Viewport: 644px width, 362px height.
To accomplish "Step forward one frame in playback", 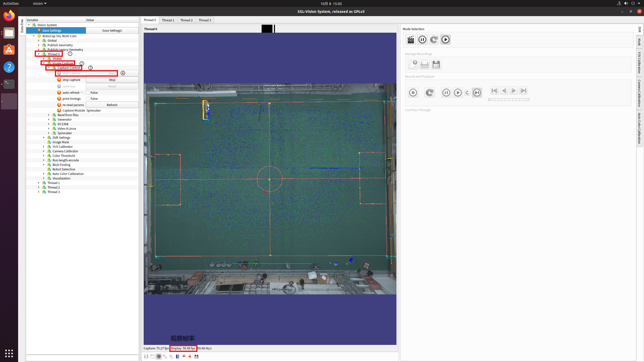I will click(x=513, y=90).
